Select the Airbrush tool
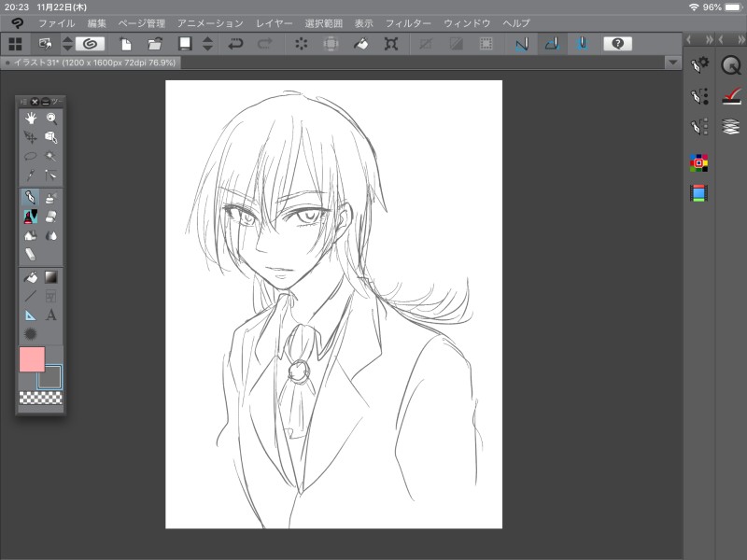747x560 pixels. [51, 197]
